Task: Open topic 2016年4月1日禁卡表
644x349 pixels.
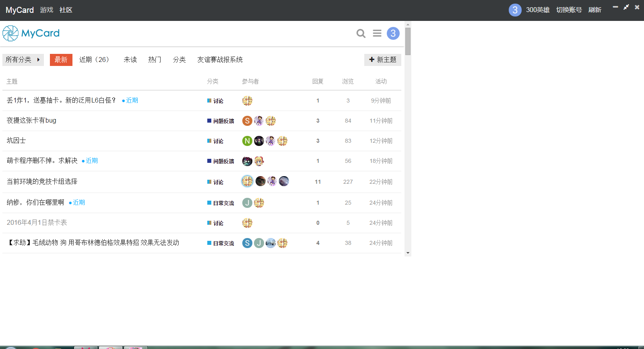Action: [x=37, y=223]
